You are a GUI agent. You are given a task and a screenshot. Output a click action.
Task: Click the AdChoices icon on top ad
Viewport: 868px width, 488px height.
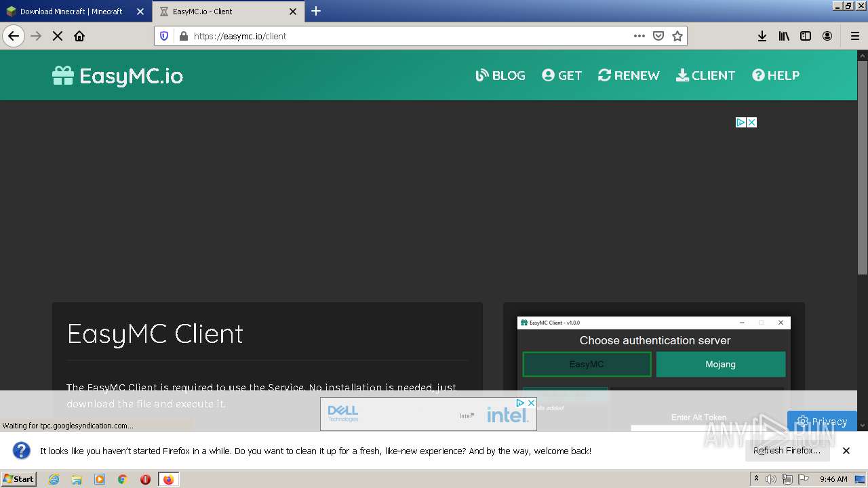pyautogui.click(x=741, y=122)
